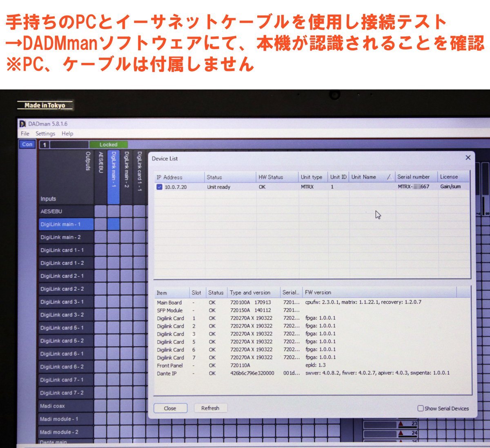This screenshot has width=490, height=448.
Task: Select the Madi module - 1 input row
Action: pyautogui.click(x=66, y=419)
